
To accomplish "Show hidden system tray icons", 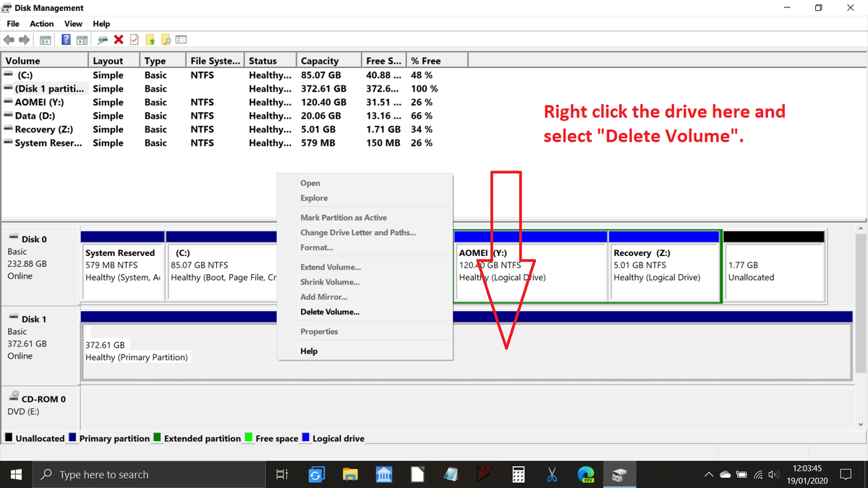I will [710, 475].
